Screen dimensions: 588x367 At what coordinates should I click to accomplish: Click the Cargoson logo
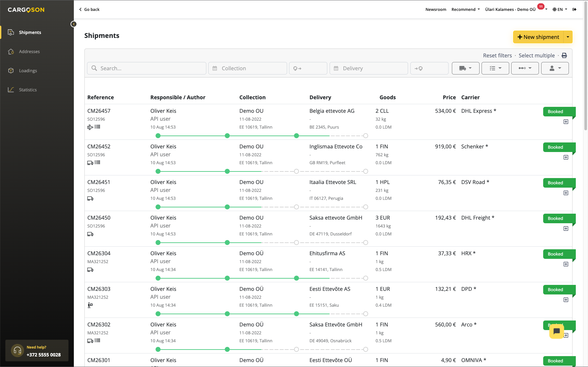pyautogui.click(x=26, y=10)
